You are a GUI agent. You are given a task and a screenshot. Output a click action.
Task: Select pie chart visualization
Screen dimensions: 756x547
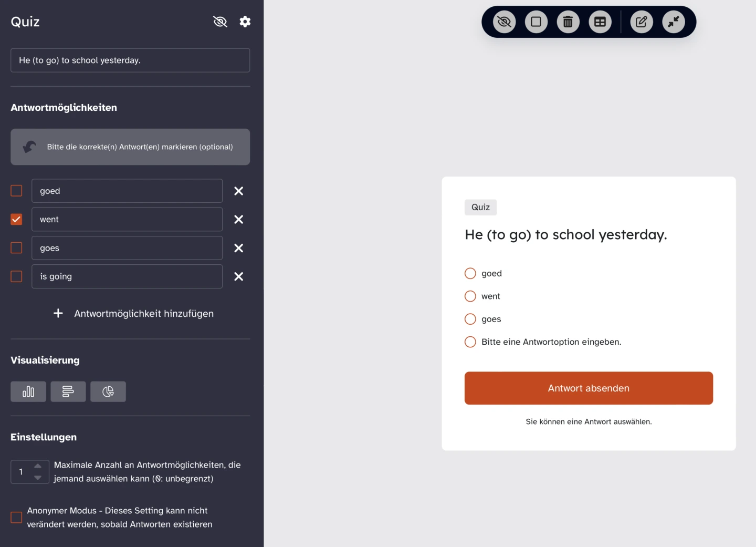point(108,391)
